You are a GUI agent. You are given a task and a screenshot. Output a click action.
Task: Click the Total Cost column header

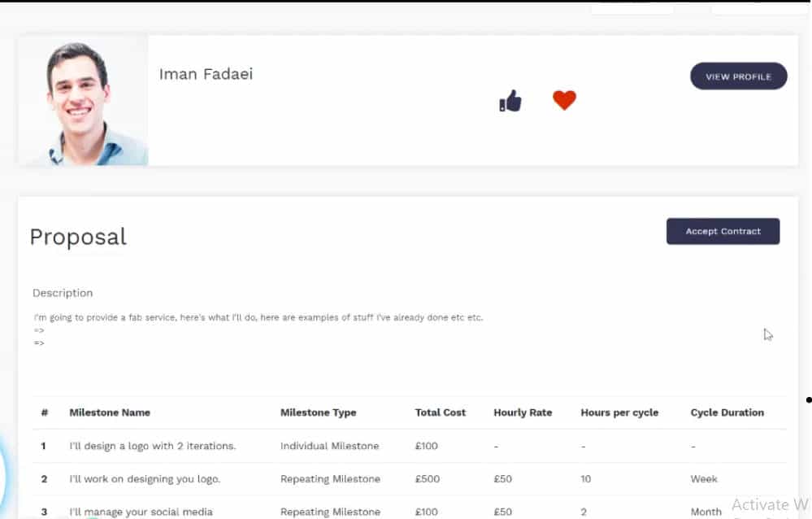[441, 412]
